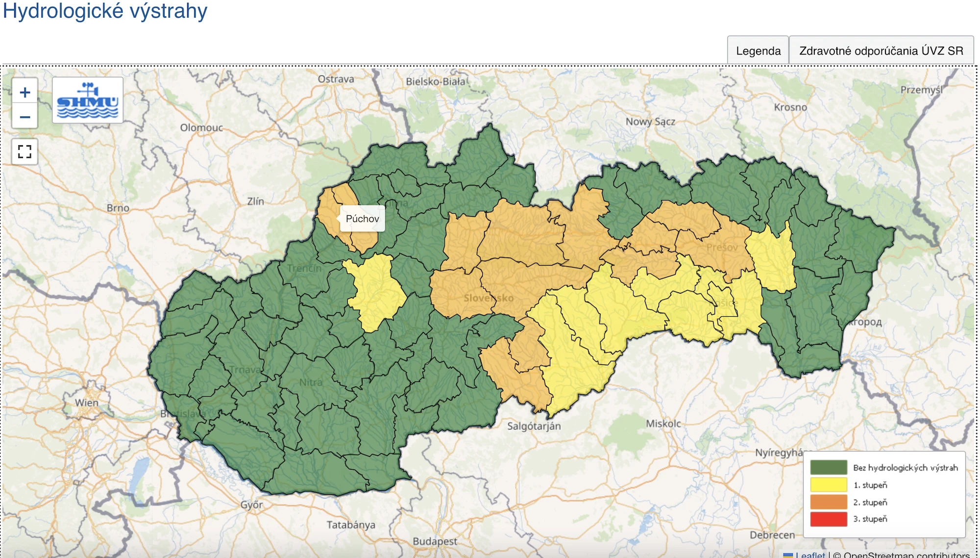
Task: Click yellow '1. stupeň' legend swatch
Action: tap(829, 484)
